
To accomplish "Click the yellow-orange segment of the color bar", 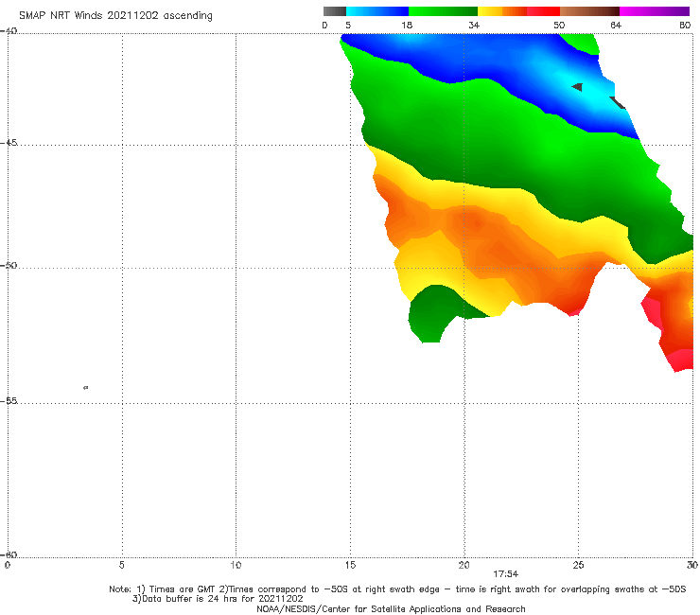I will tap(502, 11).
